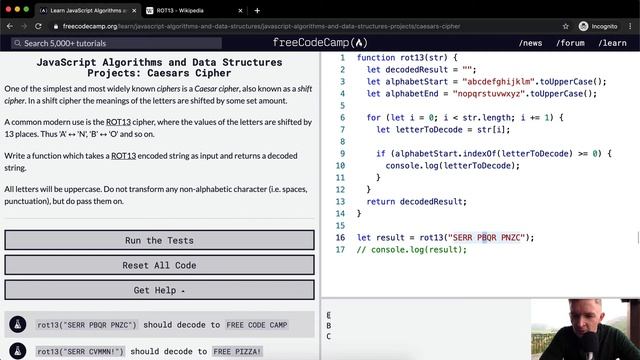Image resolution: width=640 pixels, height=360 pixels.
Task: Open a new tab with plus icon
Action: click(257, 11)
